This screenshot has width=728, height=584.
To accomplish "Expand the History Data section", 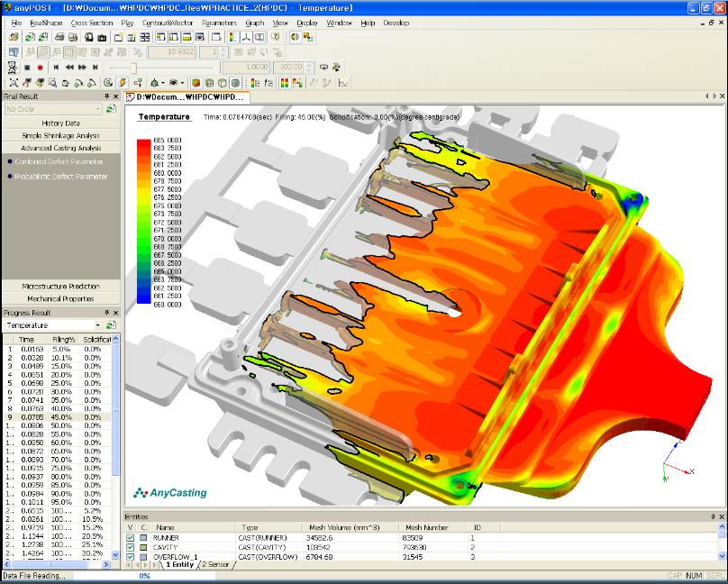I will coord(61,123).
